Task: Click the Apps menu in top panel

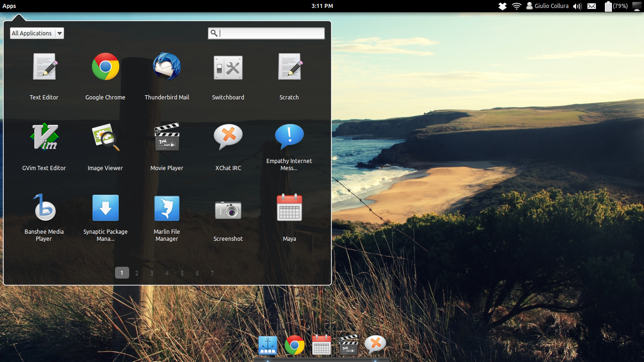Action: pyautogui.click(x=9, y=6)
